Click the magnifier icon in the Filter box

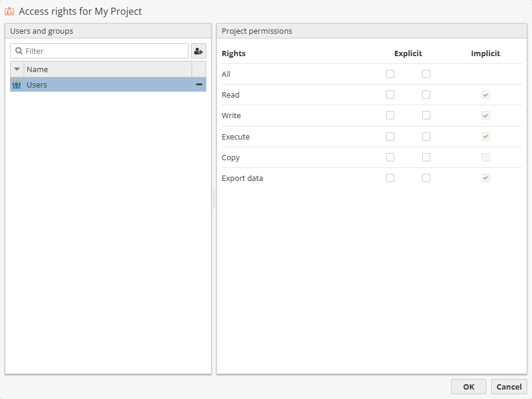tap(20, 51)
